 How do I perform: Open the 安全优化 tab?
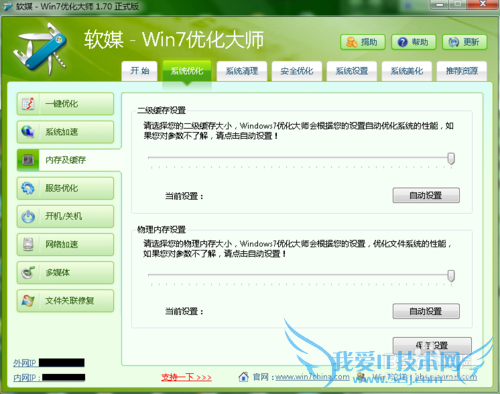(x=297, y=71)
